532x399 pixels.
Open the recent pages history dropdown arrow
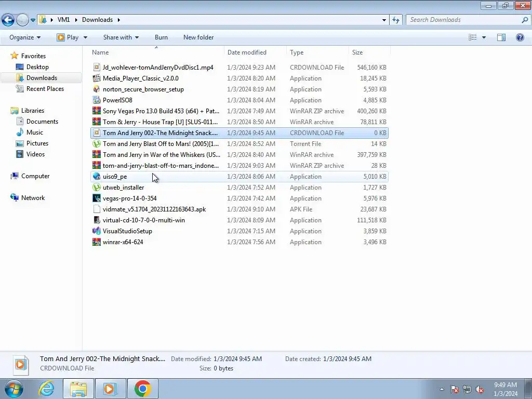(x=33, y=20)
